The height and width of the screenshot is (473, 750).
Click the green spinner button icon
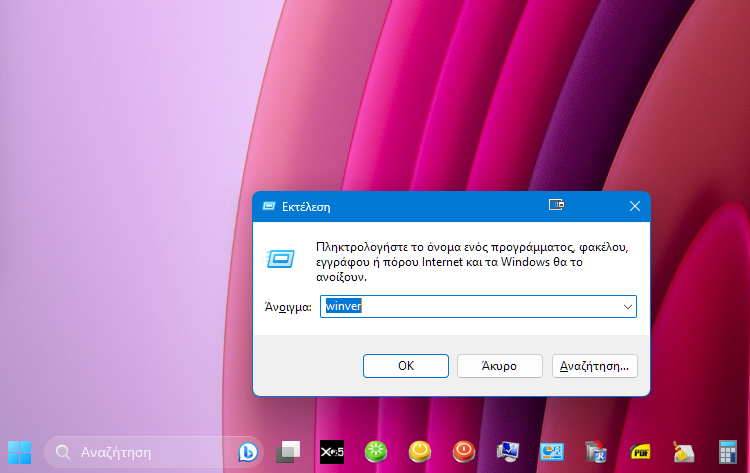[x=376, y=452]
